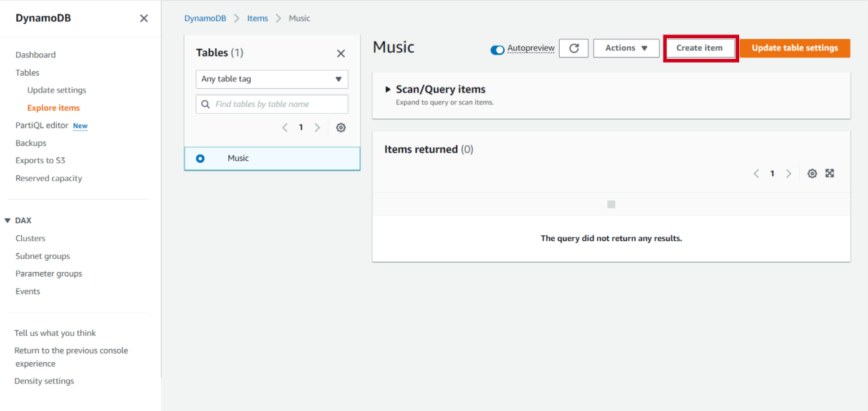Image resolution: width=868 pixels, height=411 pixels.
Task: Open Density settings link
Action: click(x=44, y=381)
